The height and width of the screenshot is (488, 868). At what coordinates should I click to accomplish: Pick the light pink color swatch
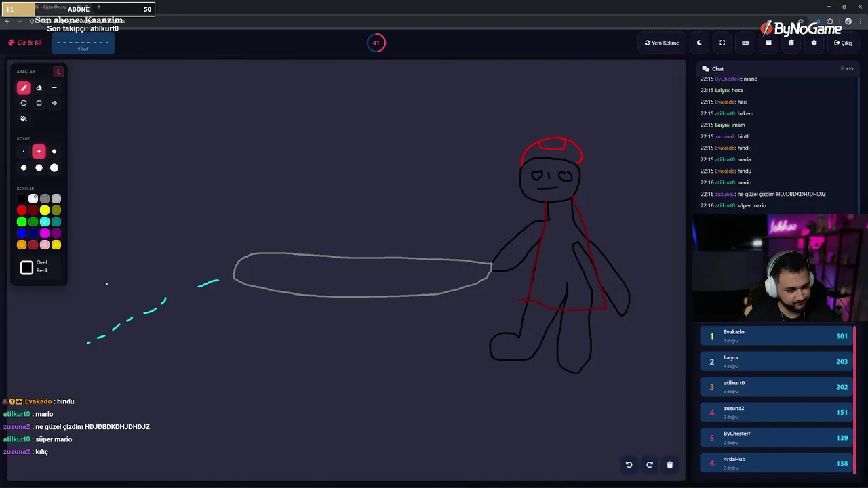point(45,245)
